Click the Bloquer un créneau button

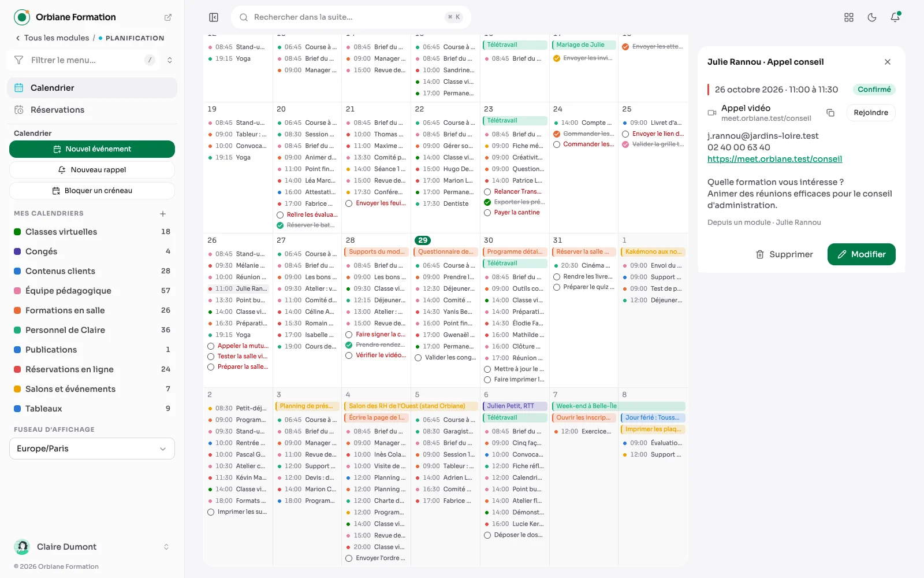point(92,191)
